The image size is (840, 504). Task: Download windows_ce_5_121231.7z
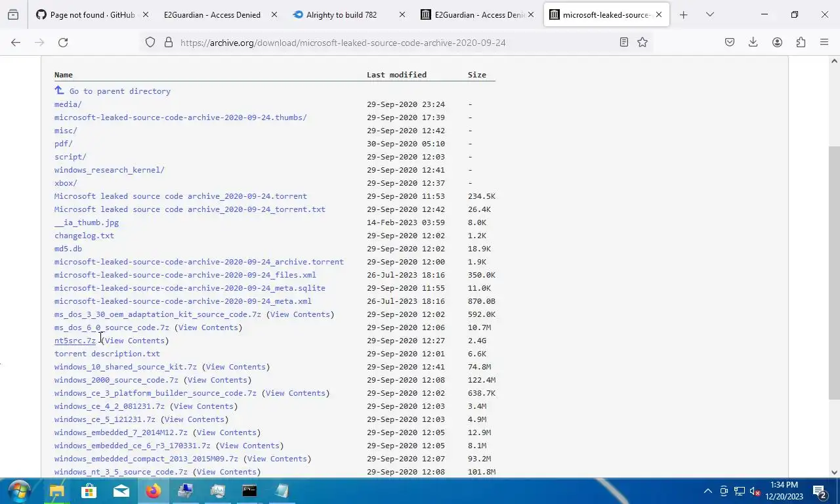105,419
